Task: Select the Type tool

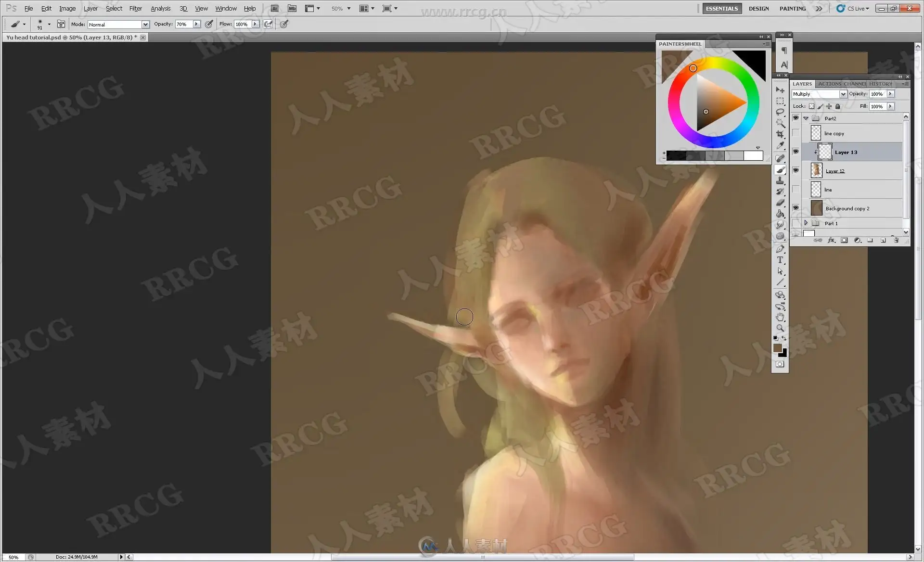Action: pyautogui.click(x=780, y=260)
